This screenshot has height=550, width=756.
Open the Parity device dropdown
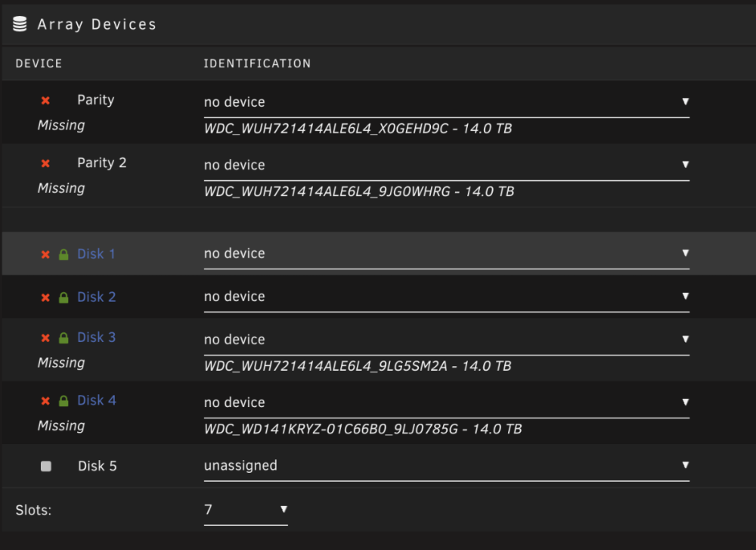tap(447, 102)
